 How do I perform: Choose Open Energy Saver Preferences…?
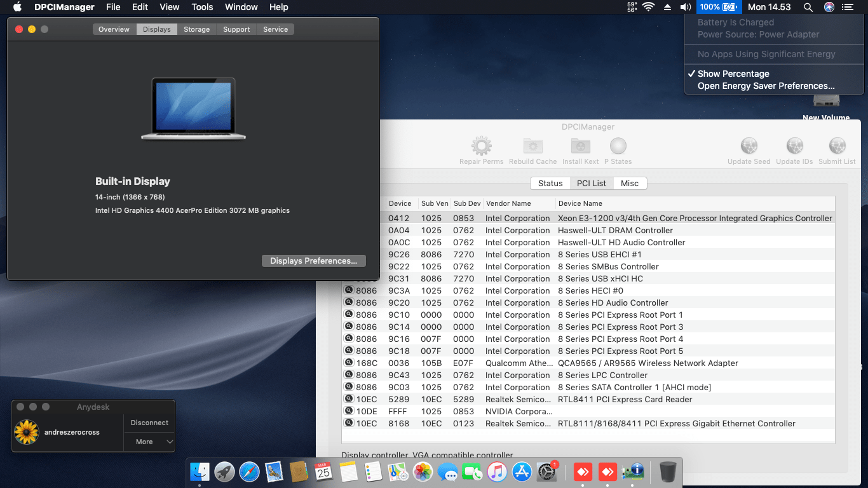tap(767, 86)
